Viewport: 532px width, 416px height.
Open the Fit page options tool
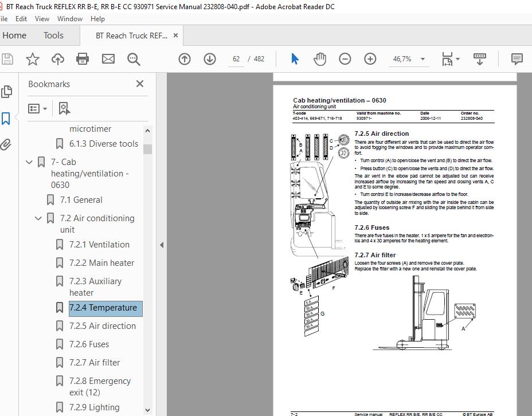[447, 59]
